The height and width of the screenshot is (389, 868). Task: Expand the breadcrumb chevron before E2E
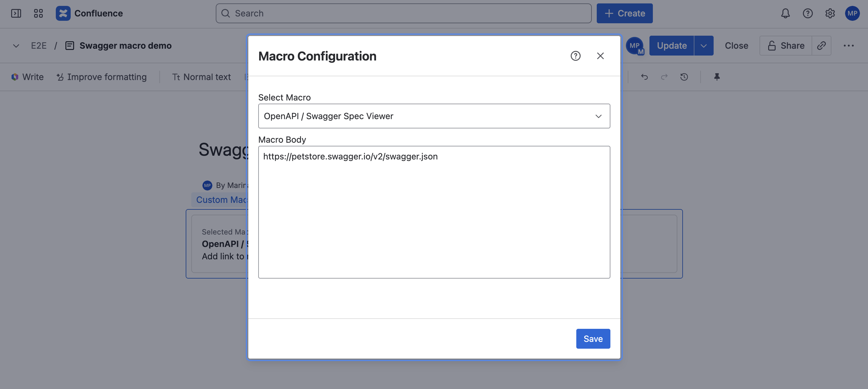click(16, 46)
